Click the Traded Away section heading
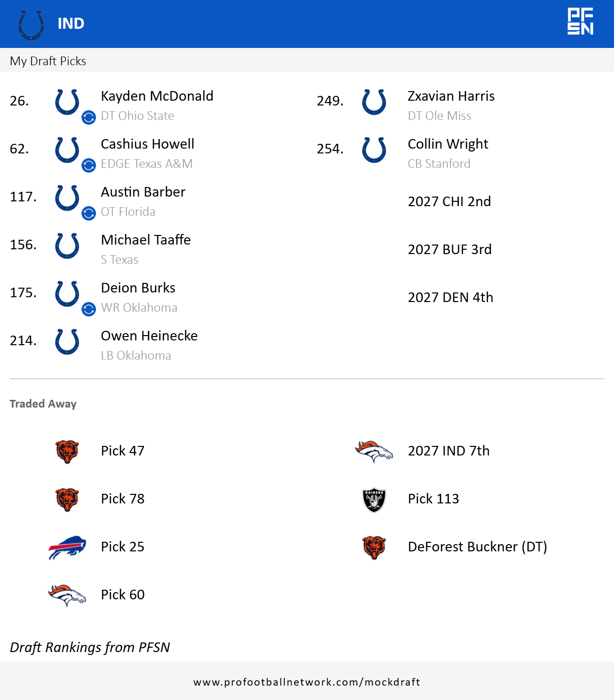This screenshot has height=700, width=614. [43, 404]
